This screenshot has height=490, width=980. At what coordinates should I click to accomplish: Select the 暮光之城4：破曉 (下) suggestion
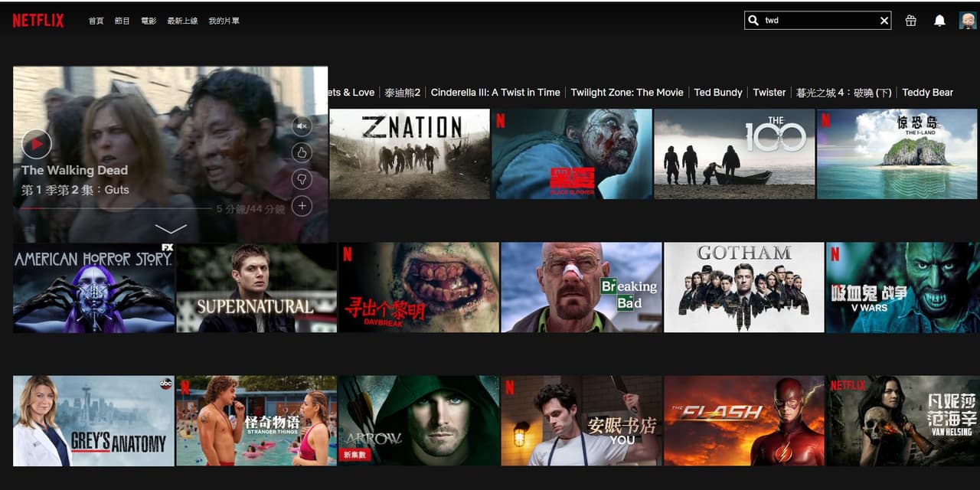click(x=844, y=93)
